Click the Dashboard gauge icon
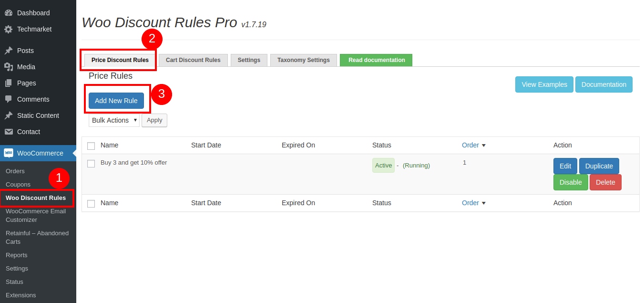 coord(9,13)
